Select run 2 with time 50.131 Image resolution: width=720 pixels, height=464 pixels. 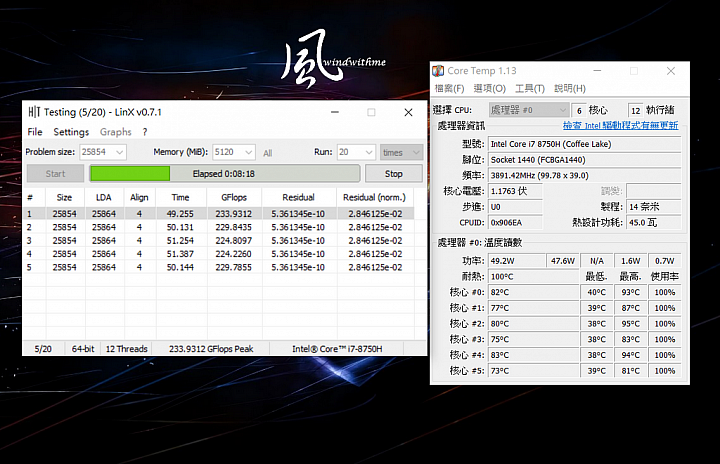pyautogui.click(x=219, y=227)
